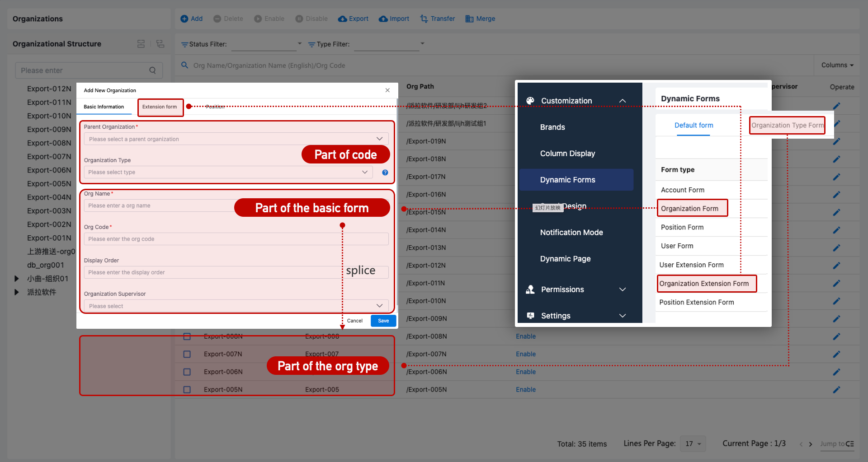Click the edit pencil on Export-005N row
Viewport: 868px width, 462px height.
[836, 389]
